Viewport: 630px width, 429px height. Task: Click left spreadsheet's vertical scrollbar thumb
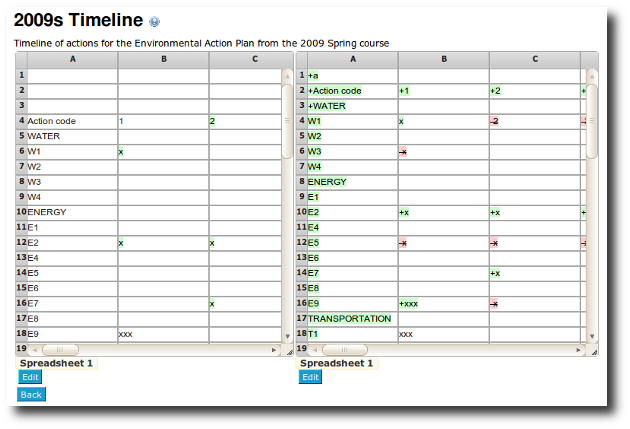tap(287, 121)
